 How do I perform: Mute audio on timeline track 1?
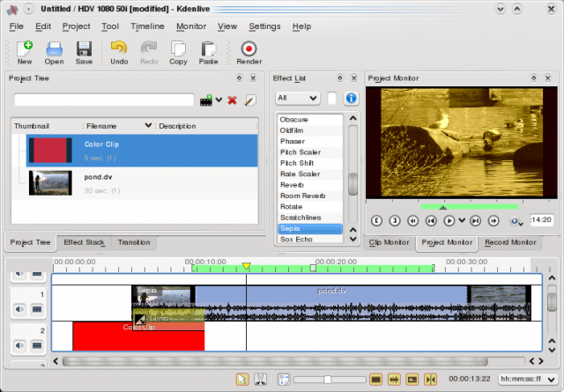(19, 309)
